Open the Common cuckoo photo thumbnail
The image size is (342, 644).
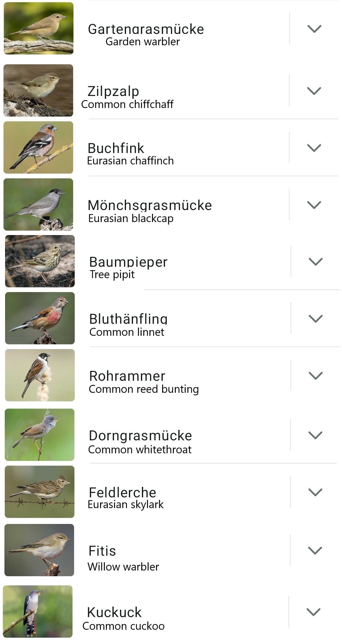[38, 611]
